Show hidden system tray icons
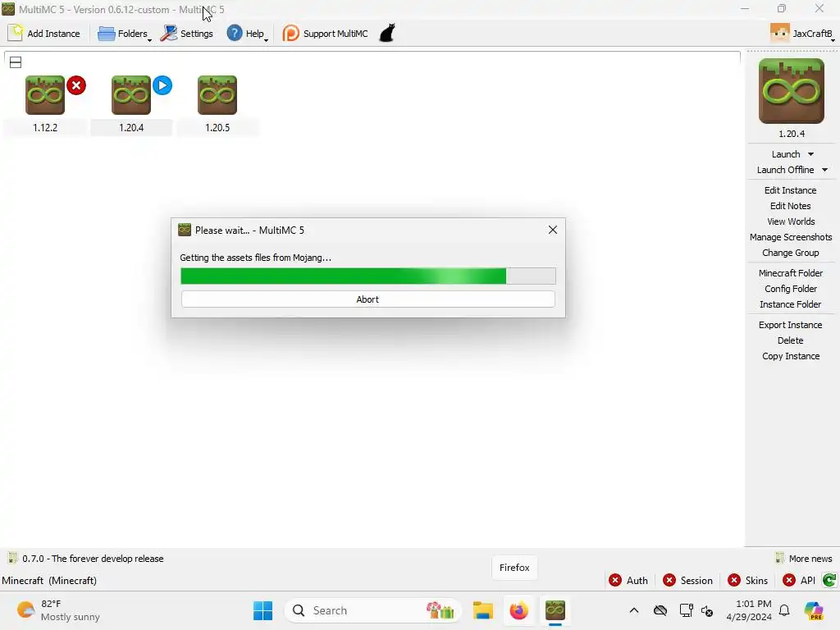The image size is (840, 630). [634, 610]
